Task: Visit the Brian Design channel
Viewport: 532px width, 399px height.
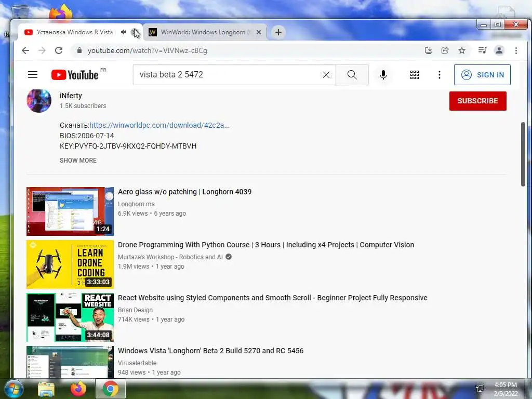Action: tap(135, 310)
